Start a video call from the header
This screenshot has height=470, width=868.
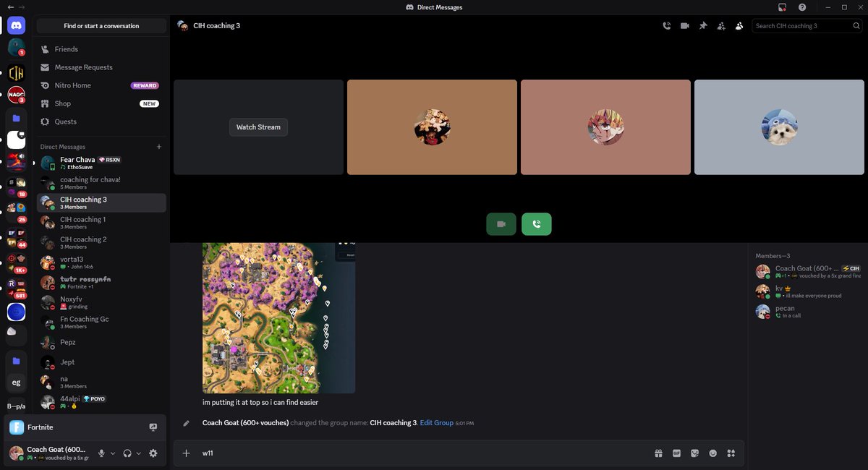pos(684,25)
